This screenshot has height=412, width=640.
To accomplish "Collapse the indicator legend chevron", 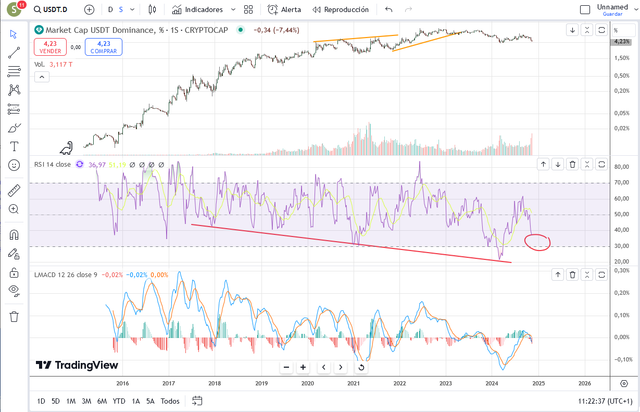I will tap(42, 77).
